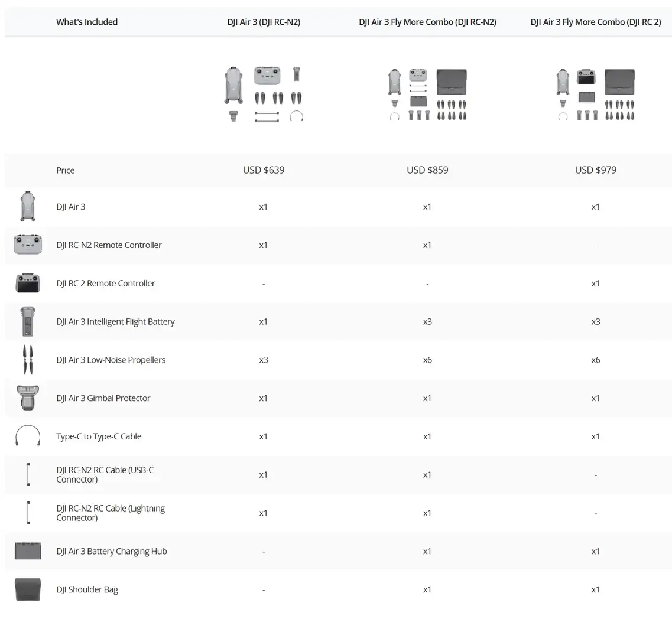The width and height of the screenshot is (672, 619).
Task: Click x6 propellers quantity in Fly More Combo (RC-N2)
Action: tap(428, 360)
